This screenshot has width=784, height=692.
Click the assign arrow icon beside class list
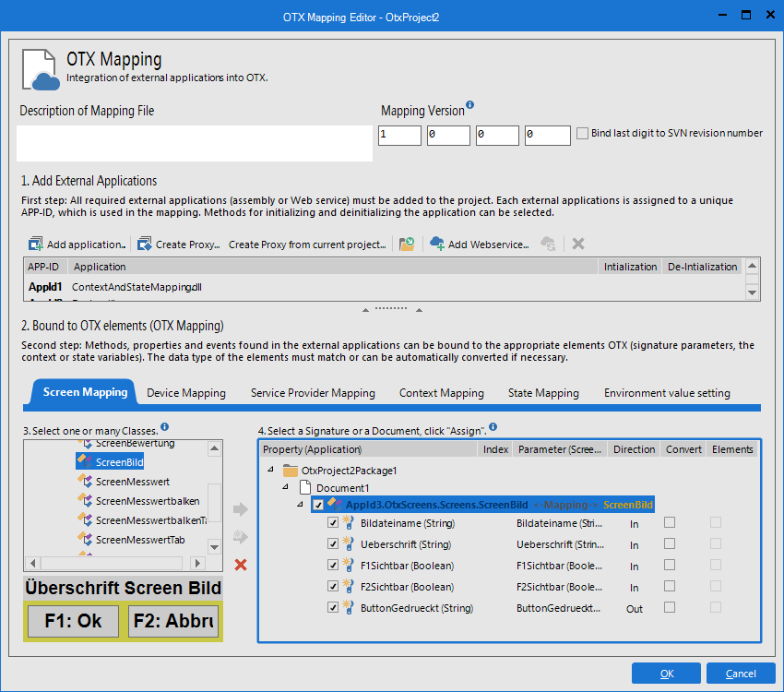(241, 508)
